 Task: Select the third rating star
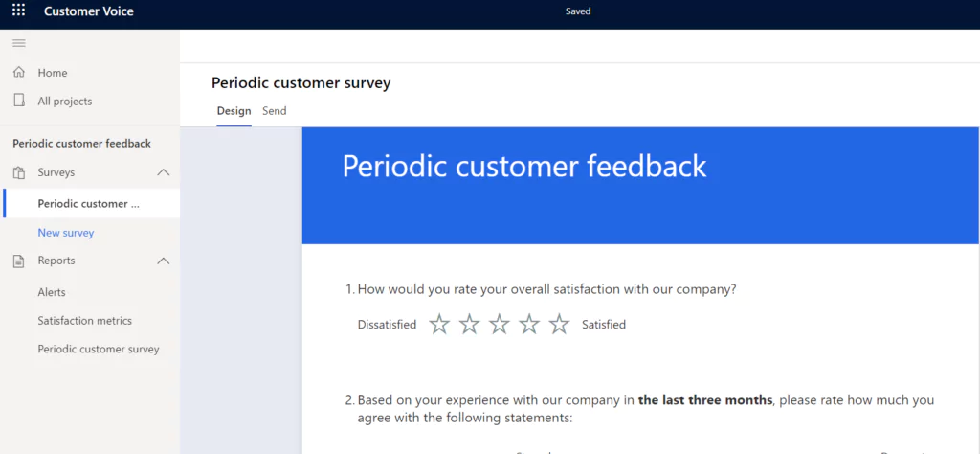pyautogui.click(x=500, y=324)
